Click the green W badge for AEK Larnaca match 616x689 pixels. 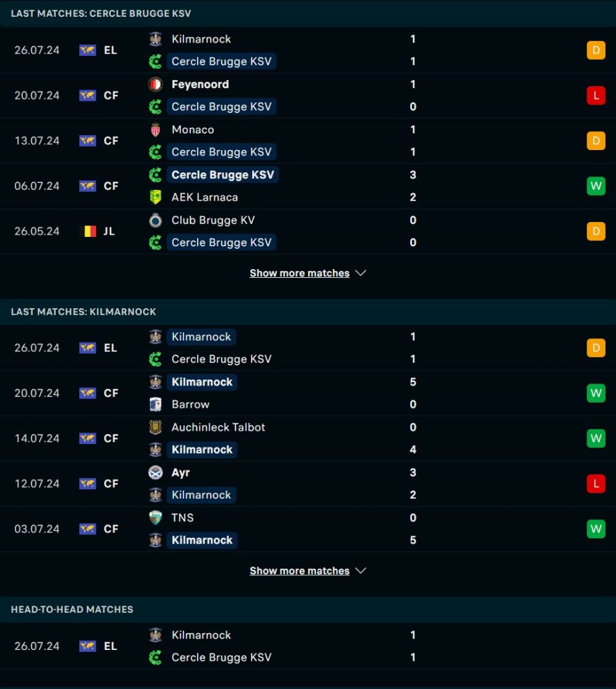click(x=595, y=186)
